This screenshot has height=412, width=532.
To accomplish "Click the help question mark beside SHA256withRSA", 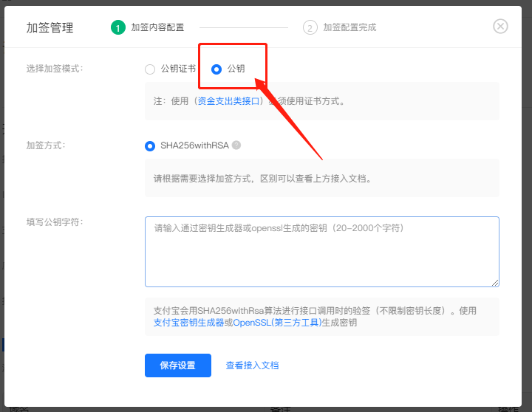I will (236, 145).
